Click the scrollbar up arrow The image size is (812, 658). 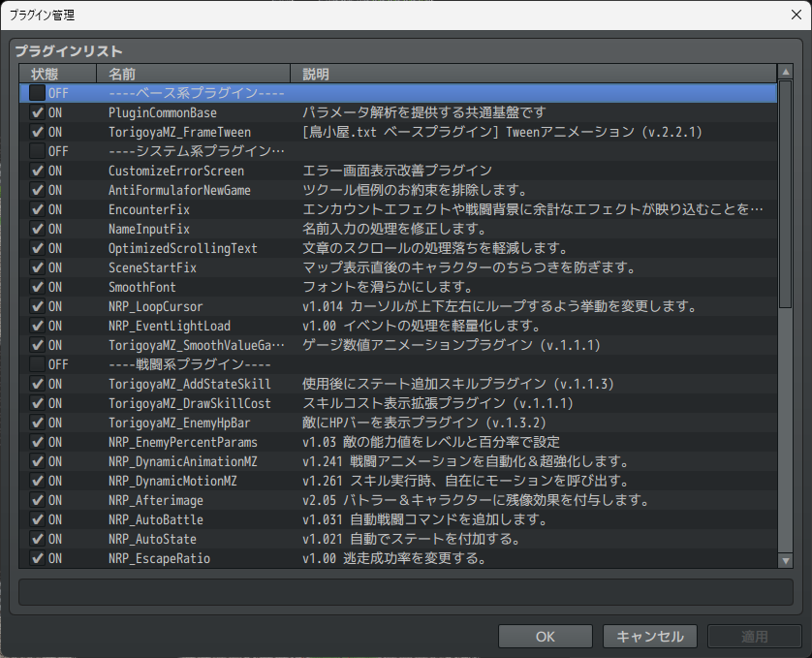pyautogui.click(x=786, y=72)
